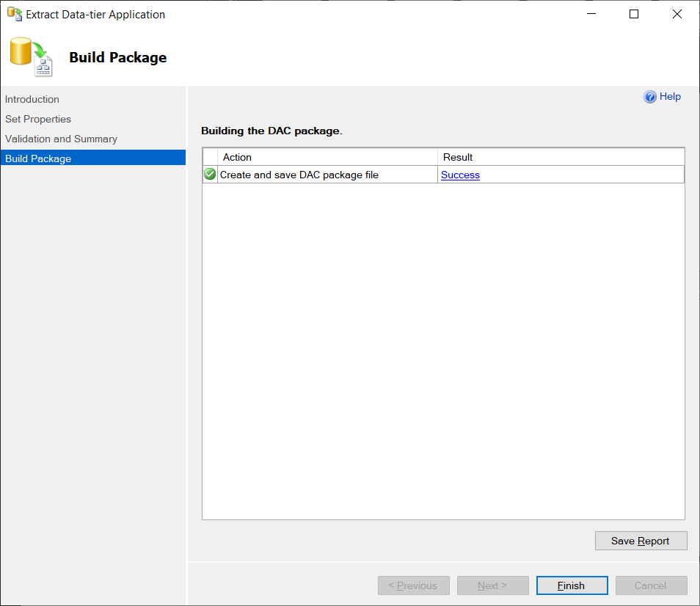Click the Cancel button
The width and height of the screenshot is (700, 606).
point(651,585)
